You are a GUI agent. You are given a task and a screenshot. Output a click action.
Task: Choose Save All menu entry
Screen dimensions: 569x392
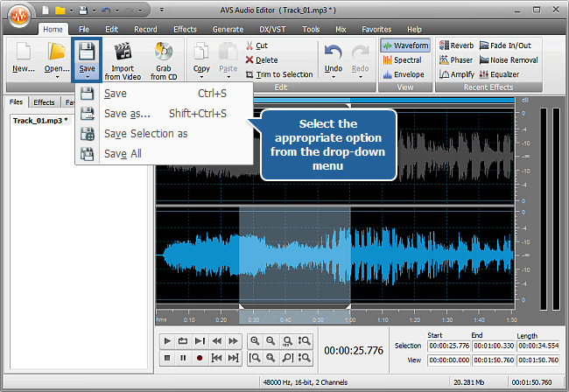tap(164, 154)
